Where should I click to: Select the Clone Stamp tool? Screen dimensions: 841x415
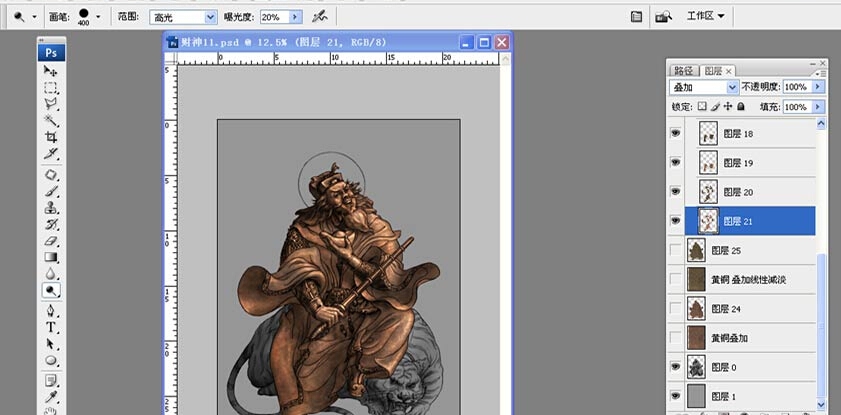(x=51, y=208)
